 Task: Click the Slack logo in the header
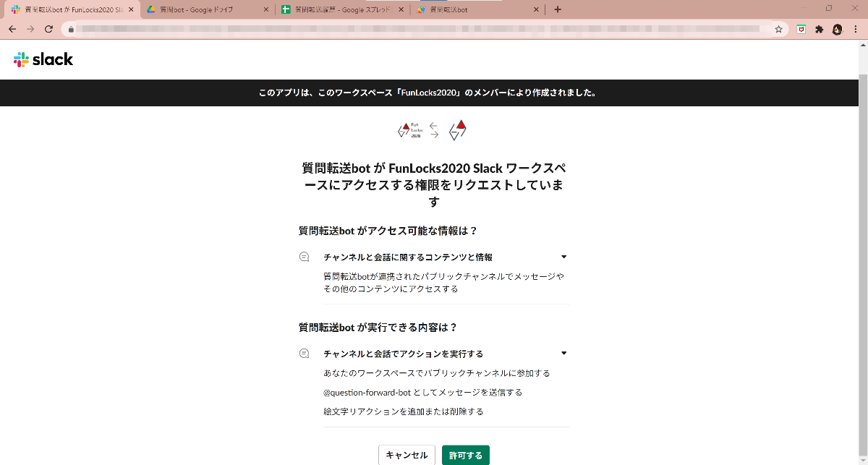[43, 59]
